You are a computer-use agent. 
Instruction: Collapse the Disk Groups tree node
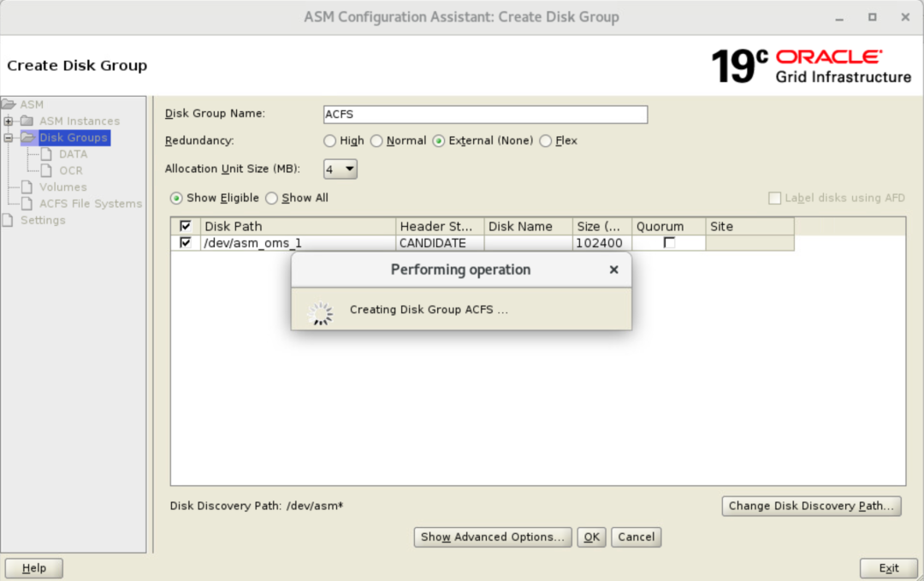9,137
